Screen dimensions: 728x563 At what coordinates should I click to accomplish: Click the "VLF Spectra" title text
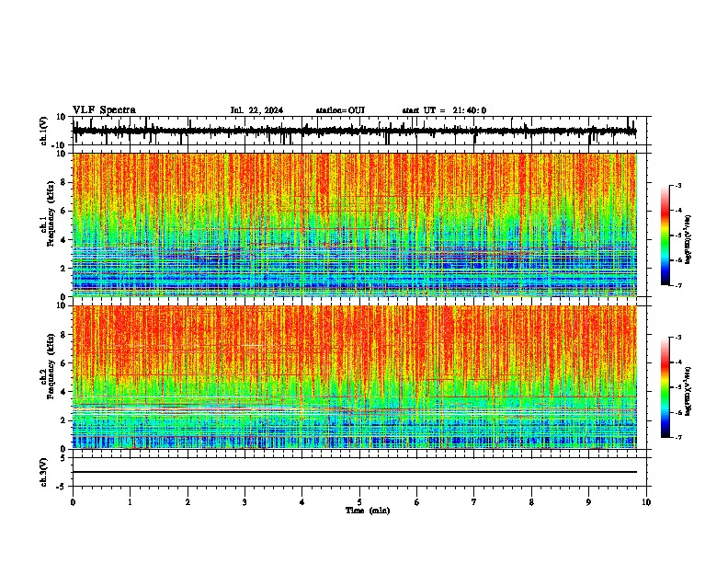[104, 110]
